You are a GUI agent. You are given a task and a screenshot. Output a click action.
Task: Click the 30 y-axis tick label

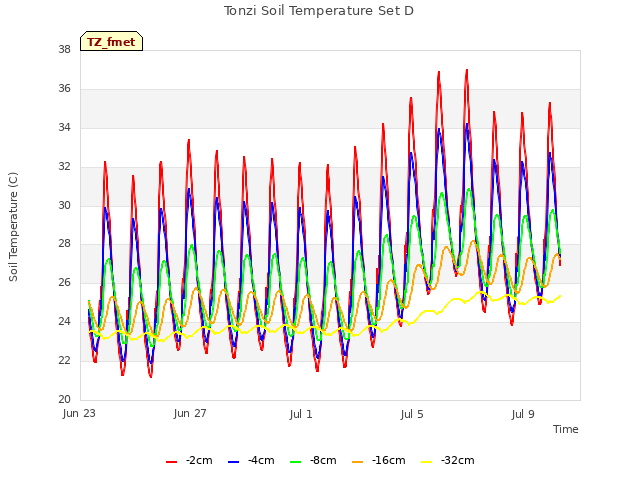64,205
